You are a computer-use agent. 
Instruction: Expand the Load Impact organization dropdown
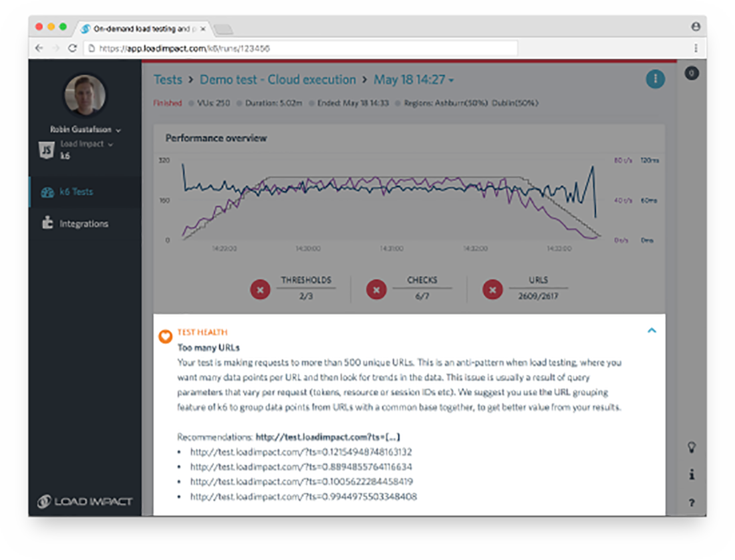87,144
